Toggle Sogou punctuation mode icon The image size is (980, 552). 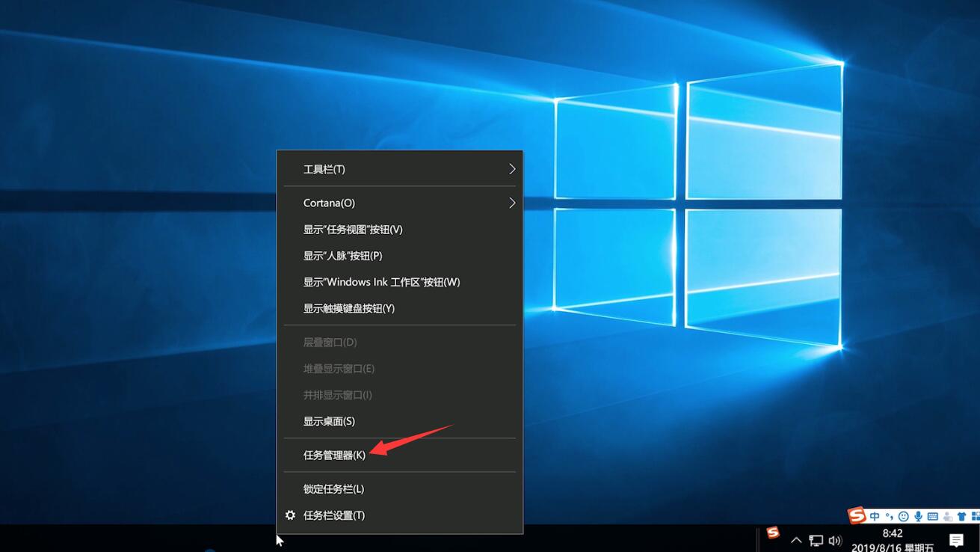(x=889, y=516)
